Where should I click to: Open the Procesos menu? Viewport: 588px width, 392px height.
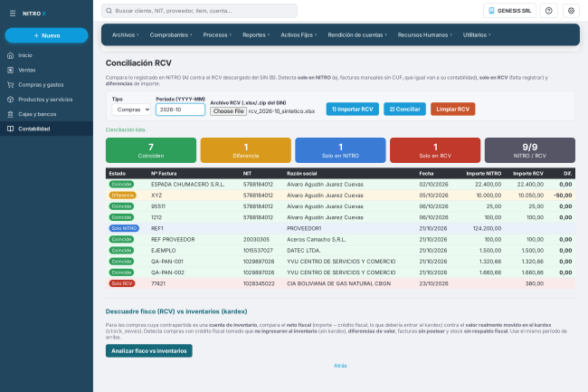click(x=217, y=35)
